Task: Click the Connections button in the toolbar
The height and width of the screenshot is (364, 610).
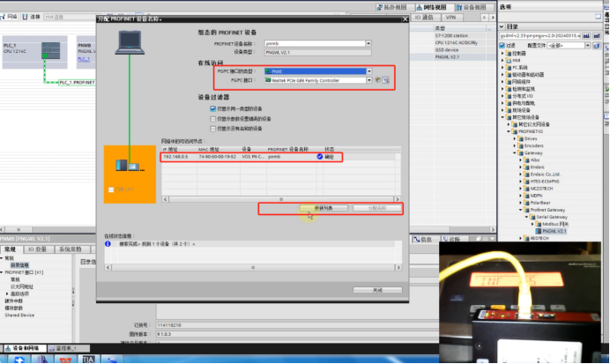Action: pyautogui.click(x=32, y=17)
